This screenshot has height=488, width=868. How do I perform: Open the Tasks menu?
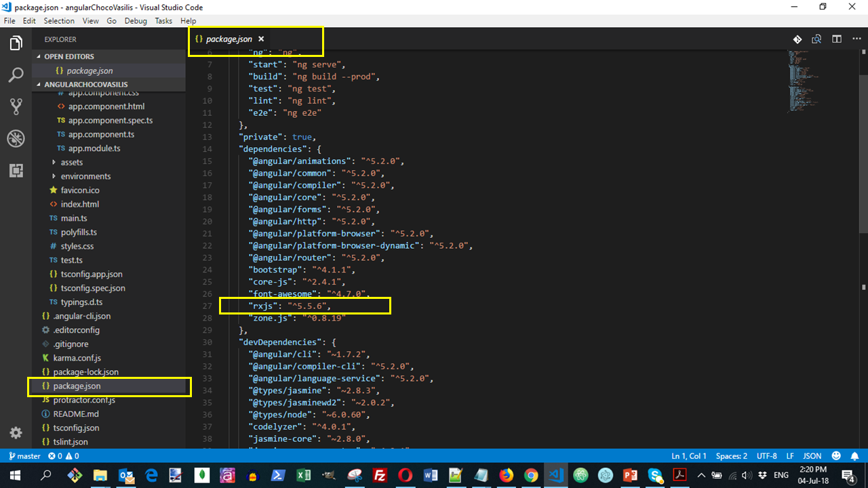point(163,21)
